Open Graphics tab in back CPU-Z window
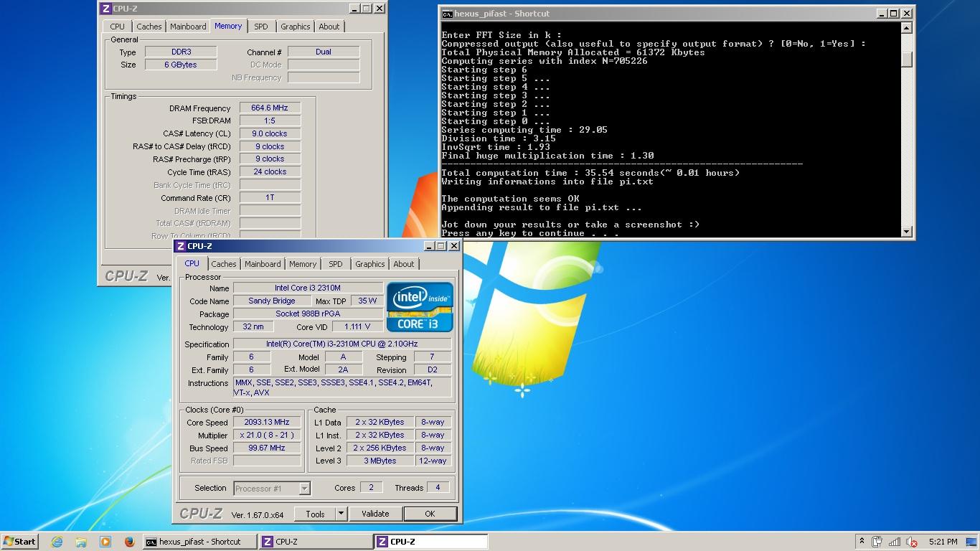Viewport: 980px width, 551px height. (296, 27)
